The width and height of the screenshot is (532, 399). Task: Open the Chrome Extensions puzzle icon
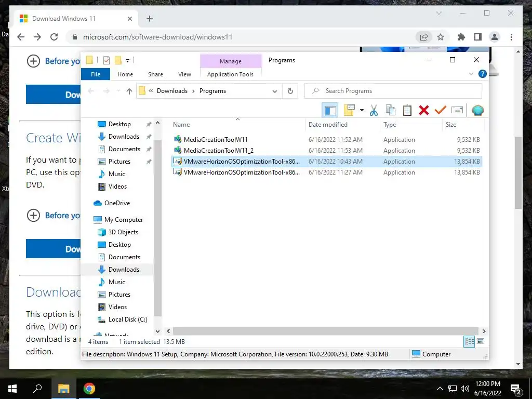tap(461, 37)
